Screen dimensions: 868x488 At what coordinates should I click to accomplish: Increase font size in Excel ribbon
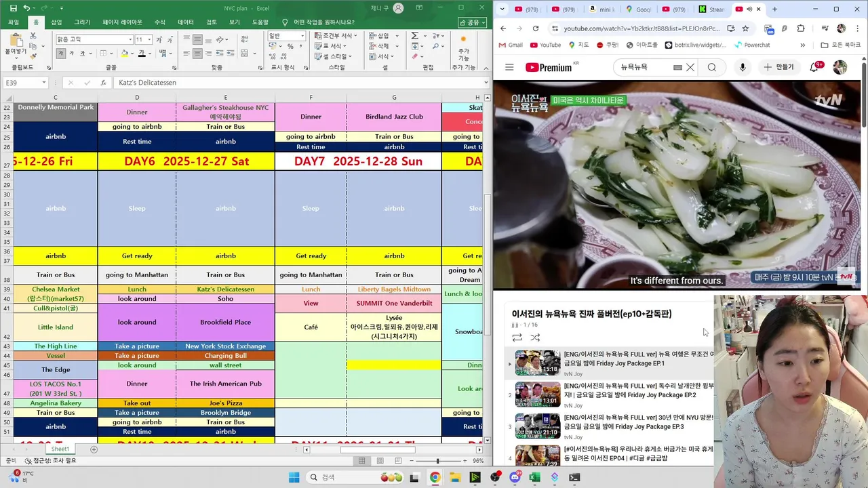click(159, 39)
